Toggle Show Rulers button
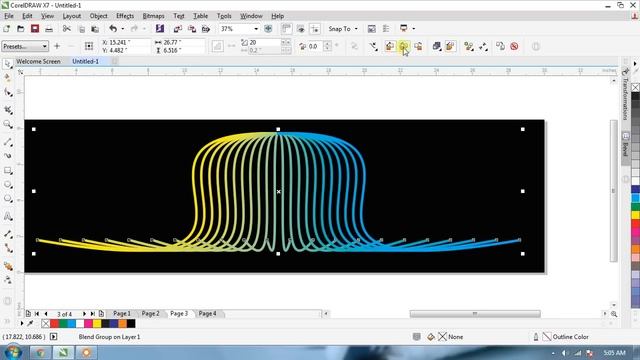The width and height of the screenshot is (640, 360). (x=287, y=29)
